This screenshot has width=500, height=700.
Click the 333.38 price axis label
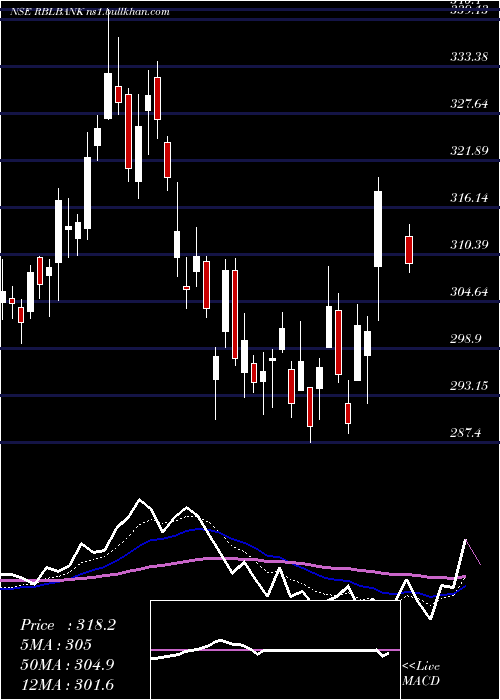tap(469, 57)
